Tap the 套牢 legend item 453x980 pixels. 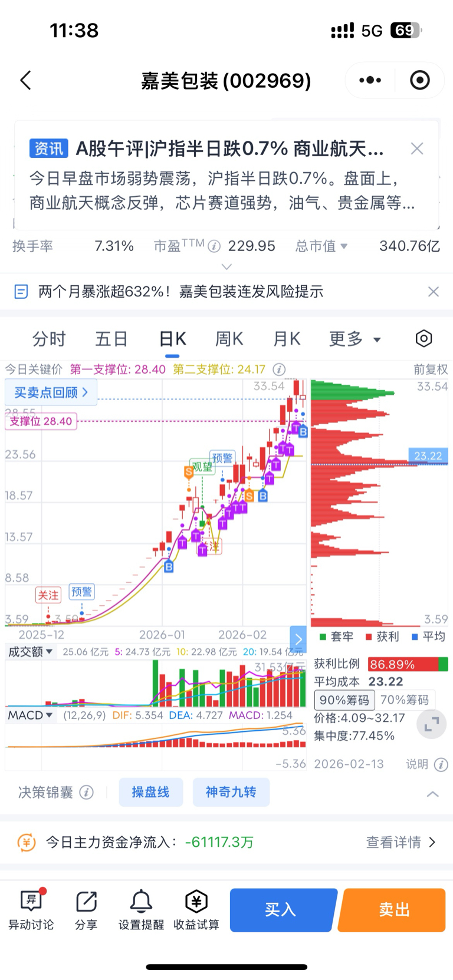pyautogui.click(x=337, y=636)
